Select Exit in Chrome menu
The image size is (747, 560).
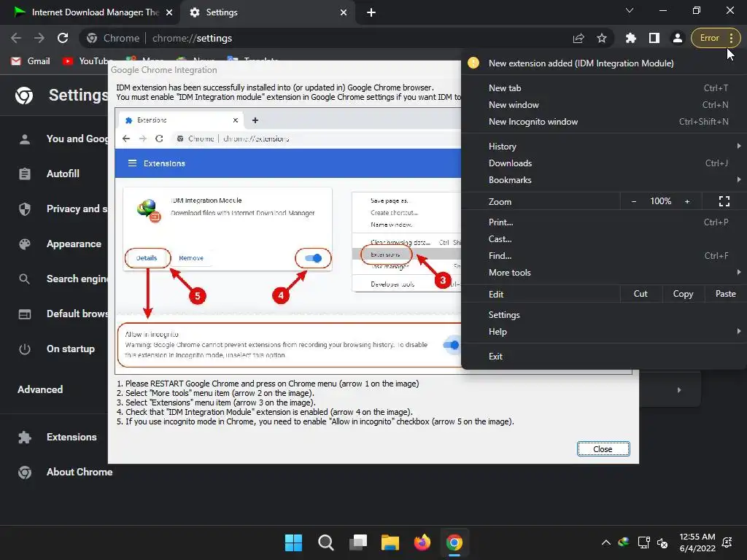tap(604, 356)
